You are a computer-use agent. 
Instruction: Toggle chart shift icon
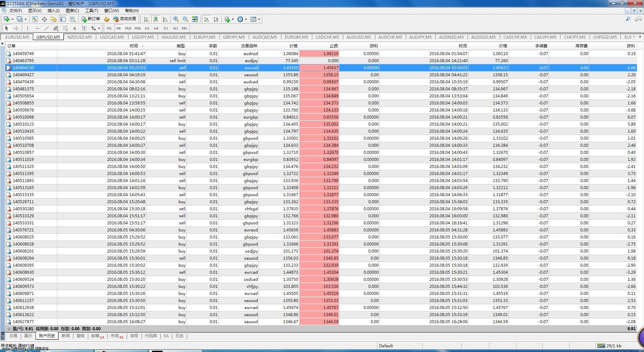point(216,19)
